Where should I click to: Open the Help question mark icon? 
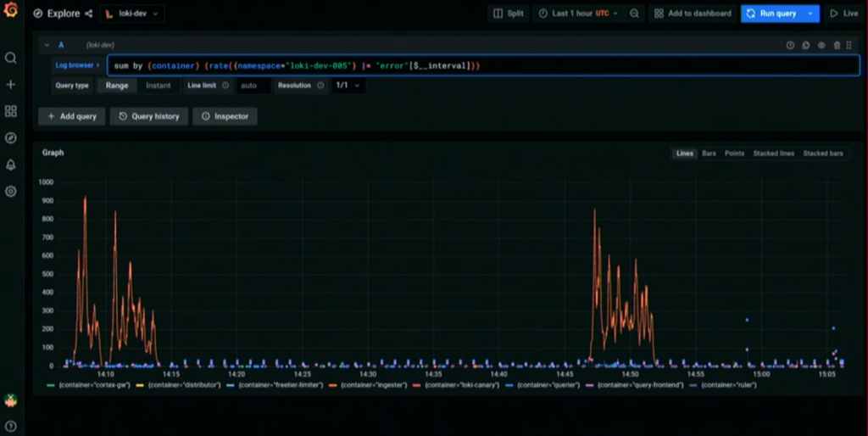[x=10, y=426]
